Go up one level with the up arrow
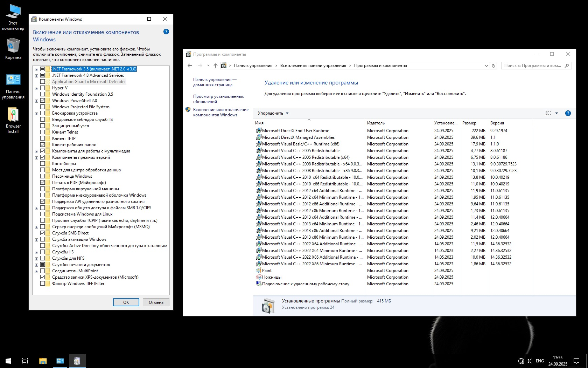This screenshot has width=588, height=368. tap(216, 66)
